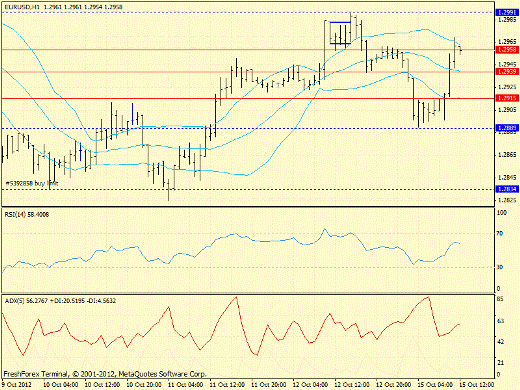Click the 12 Oct 04:00 time label
This screenshot has height=390, width=520.
310,385
